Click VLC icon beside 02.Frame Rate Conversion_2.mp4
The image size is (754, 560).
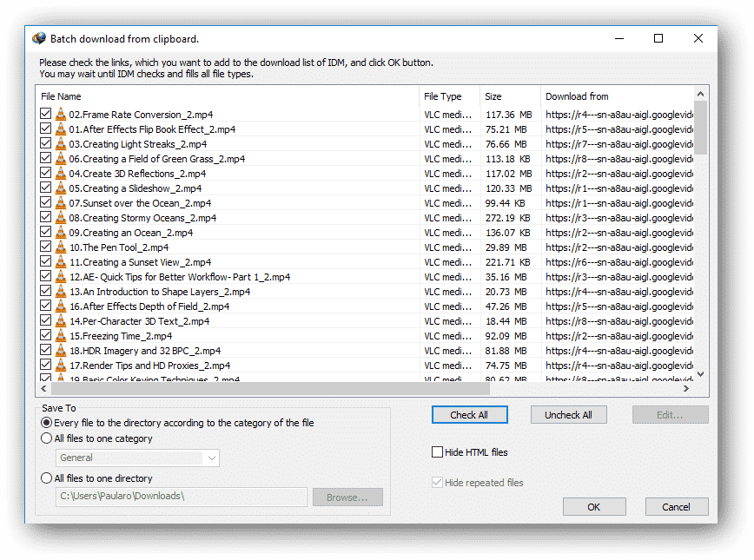tap(61, 115)
